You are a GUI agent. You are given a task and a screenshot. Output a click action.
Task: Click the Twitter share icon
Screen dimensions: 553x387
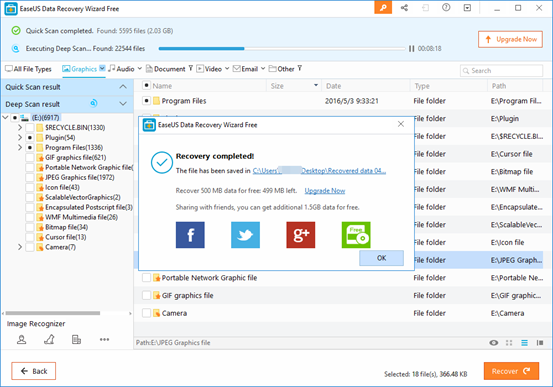[x=245, y=235]
